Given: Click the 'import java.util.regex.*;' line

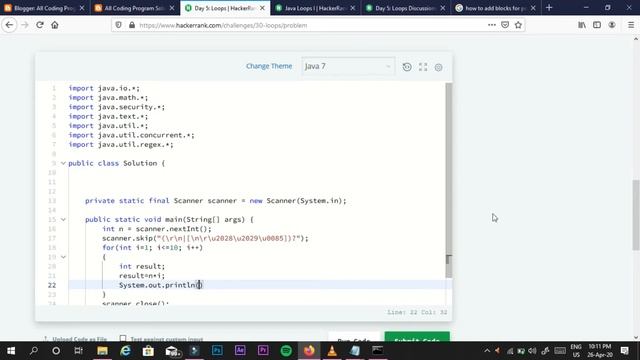Looking at the screenshot, I should tap(121, 144).
